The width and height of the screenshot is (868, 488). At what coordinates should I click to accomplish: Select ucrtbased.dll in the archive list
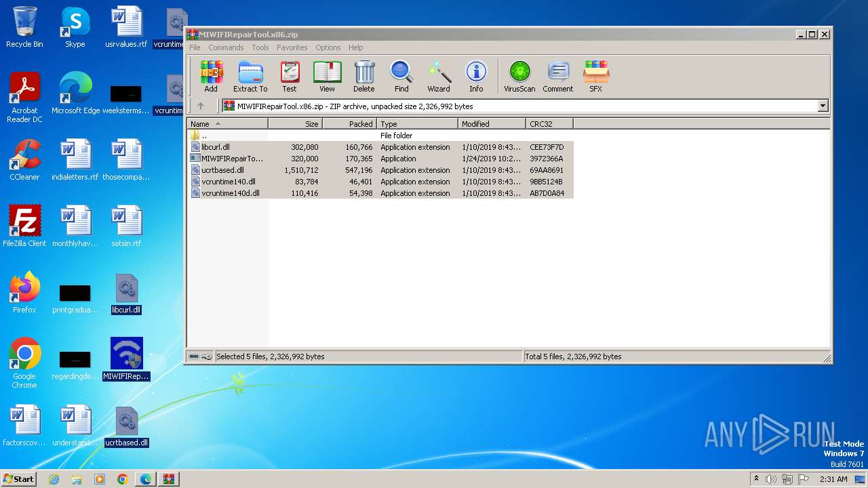coord(380,170)
